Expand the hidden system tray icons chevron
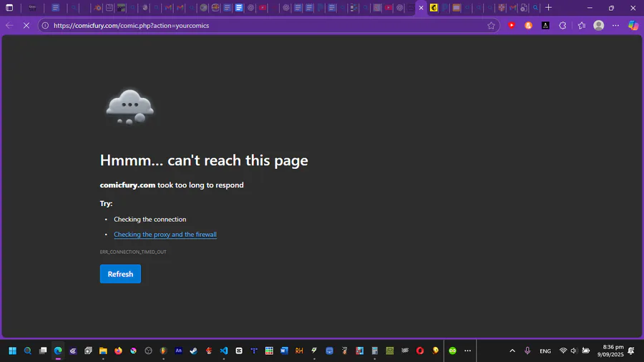This screenshot has height=362, width=644. [512, 351]
